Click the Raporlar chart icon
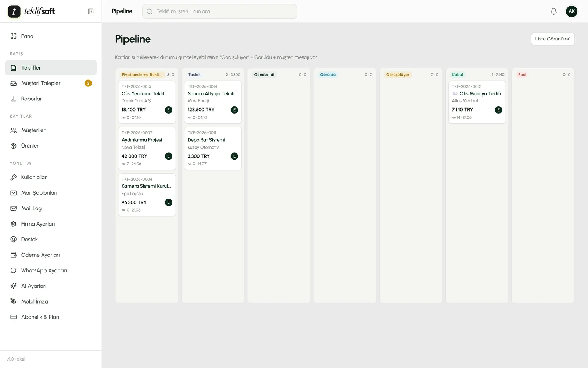The image size is (588, 368). pyautogui.click(x=14, y=99)
